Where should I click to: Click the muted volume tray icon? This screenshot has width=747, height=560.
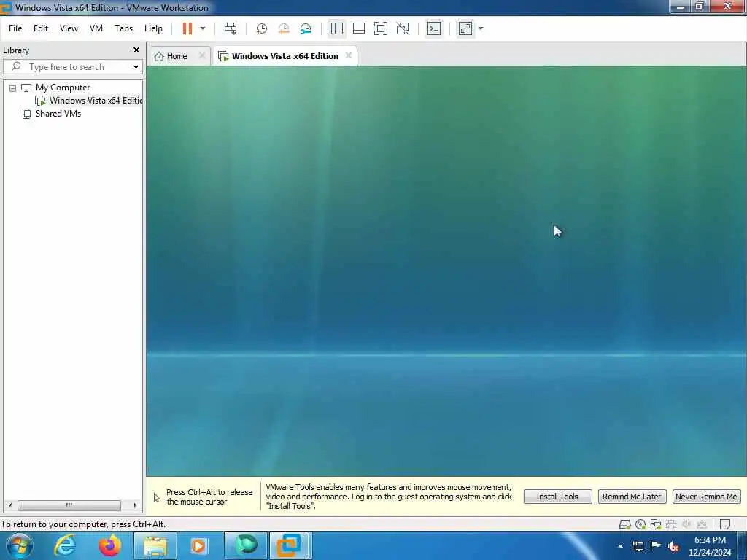(673, 546)
